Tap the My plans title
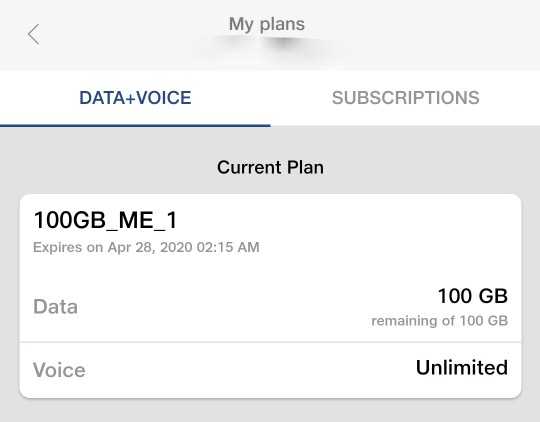540x422 pixels. pyautogui.click(x=267, y=24)
